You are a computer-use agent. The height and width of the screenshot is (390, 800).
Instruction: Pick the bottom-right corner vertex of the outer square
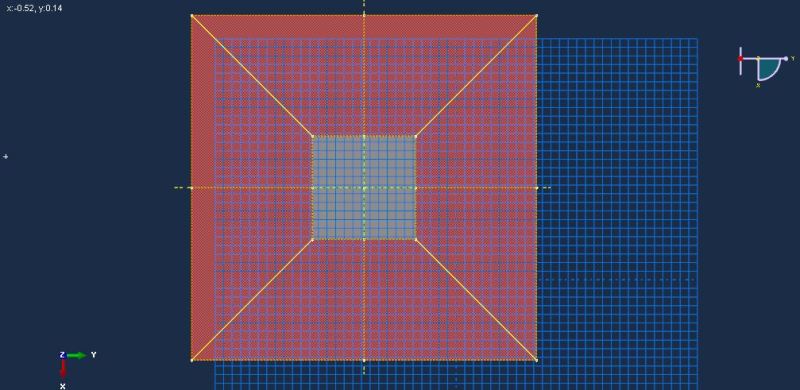(536, 360)
